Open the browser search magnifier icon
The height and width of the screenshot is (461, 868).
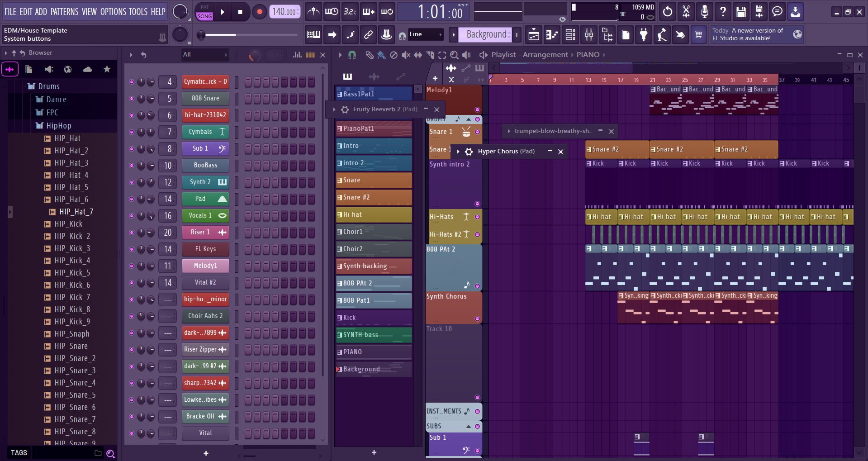[110, 453]
